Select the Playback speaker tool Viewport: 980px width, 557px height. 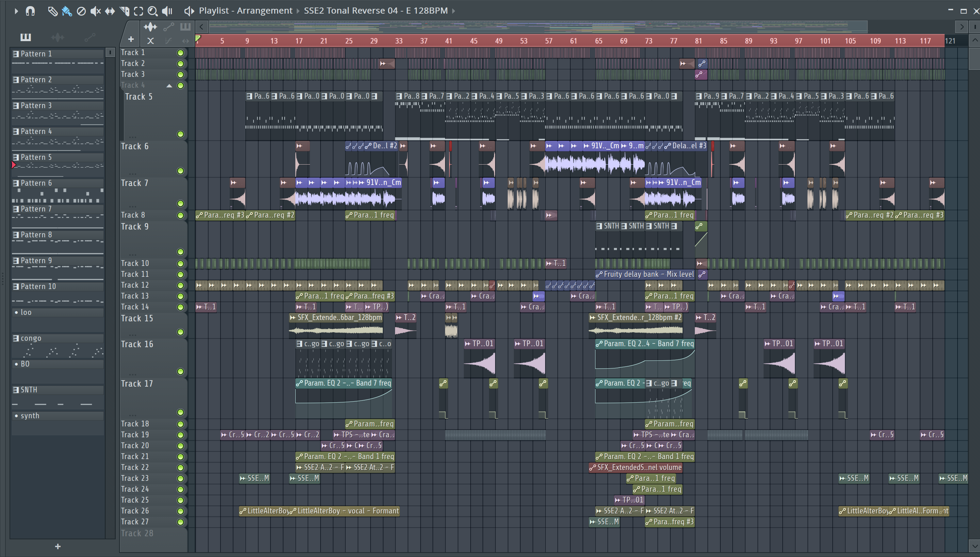point(167,11)
